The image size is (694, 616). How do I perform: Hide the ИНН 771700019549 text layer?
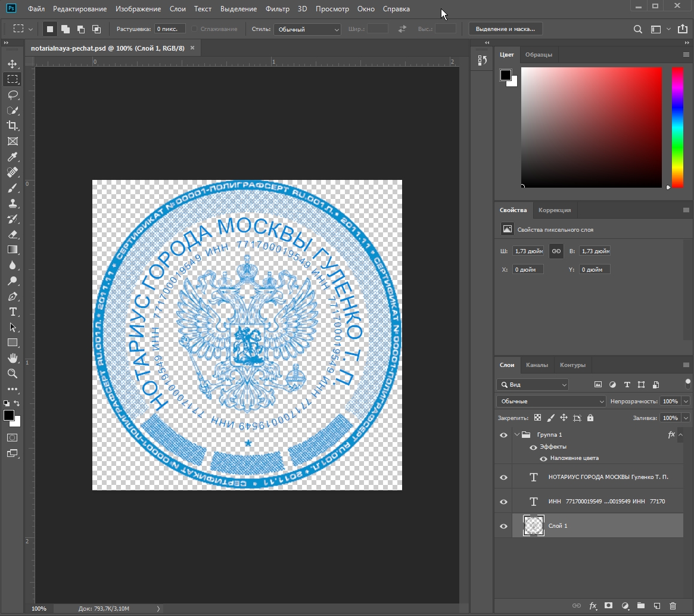[504, 502]
